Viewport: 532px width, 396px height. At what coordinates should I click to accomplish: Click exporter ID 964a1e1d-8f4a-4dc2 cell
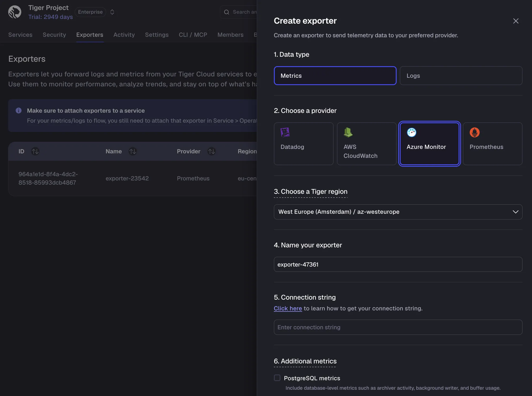coord(48,178)
